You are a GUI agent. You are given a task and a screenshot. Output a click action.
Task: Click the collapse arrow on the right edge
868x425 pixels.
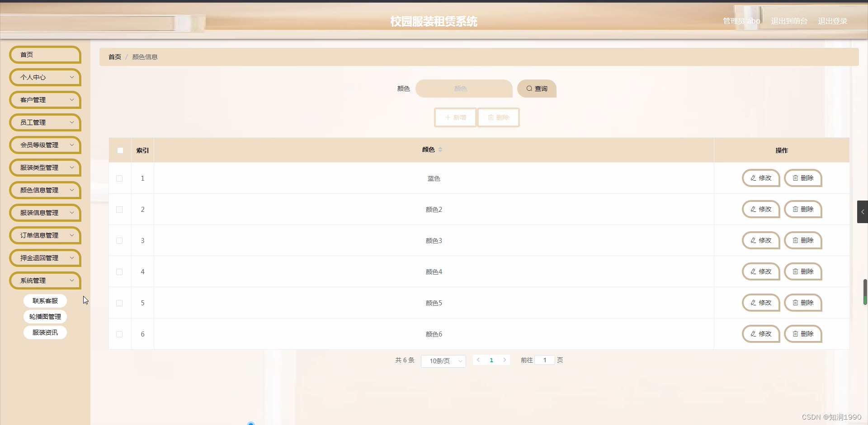coord(863,211)
